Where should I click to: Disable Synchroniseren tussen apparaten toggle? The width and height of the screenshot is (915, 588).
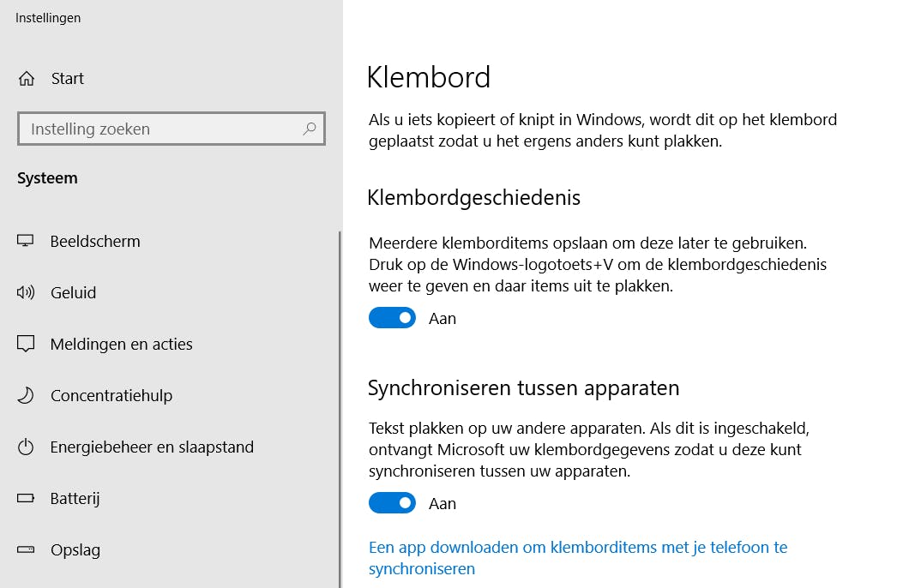tap(392, 503)
